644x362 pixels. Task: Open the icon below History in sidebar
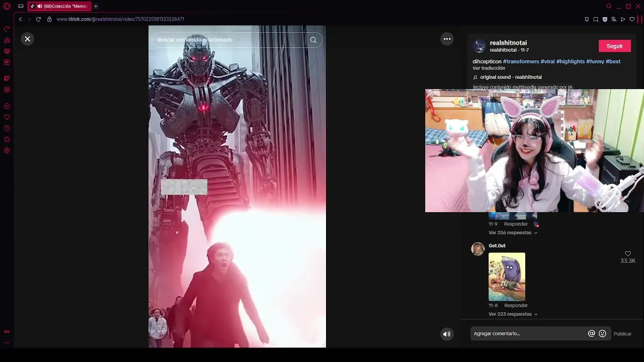[x=7, y=139]
